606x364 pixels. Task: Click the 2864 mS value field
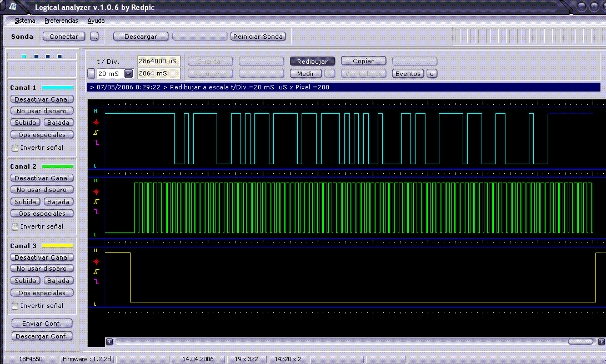(158, 73)
